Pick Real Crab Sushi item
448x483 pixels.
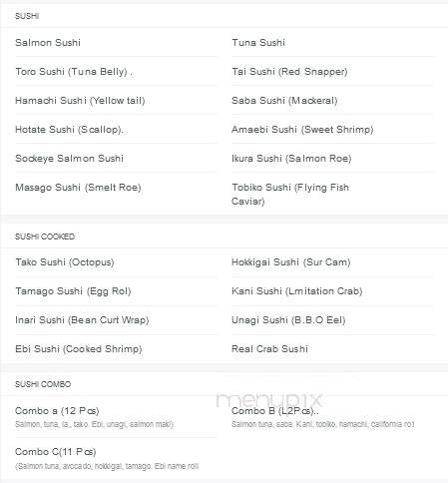tap(269, 349)
